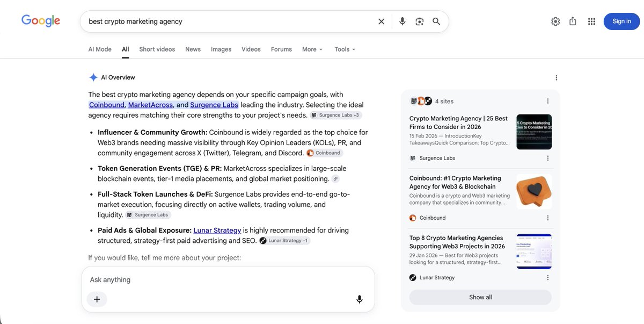Click the 4 sites label
The image size is (644, 324).
pyautogui.click(x=444, y=101)
